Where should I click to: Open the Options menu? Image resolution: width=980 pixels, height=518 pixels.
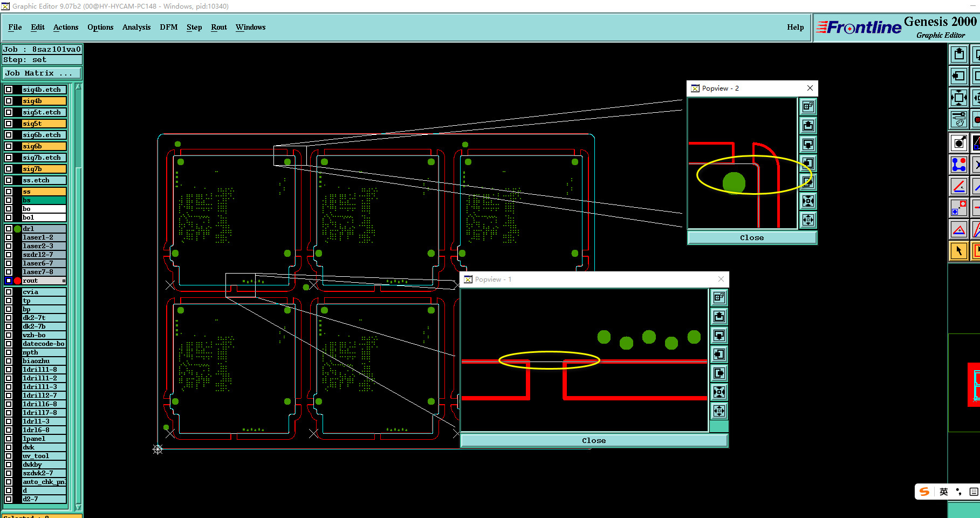point(100,27)
